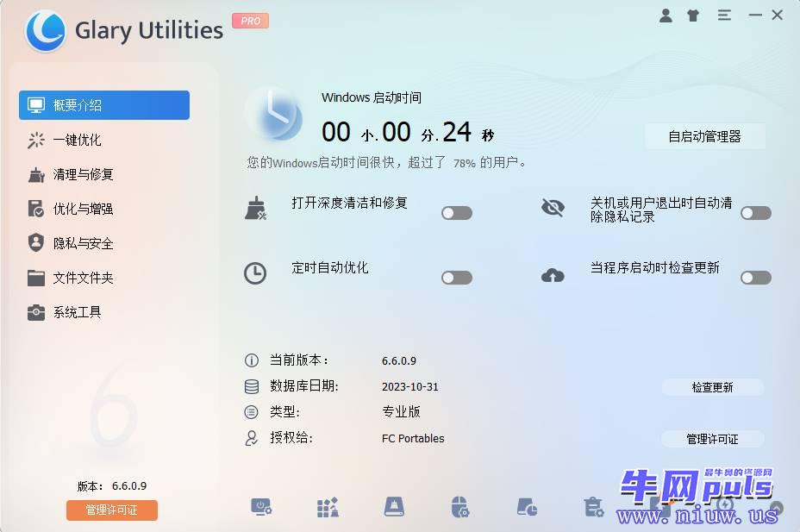Open the 清理与修复 section
The width and height of the screenshot is (800, 532).
pyautogui.click(x=104, y=174)
